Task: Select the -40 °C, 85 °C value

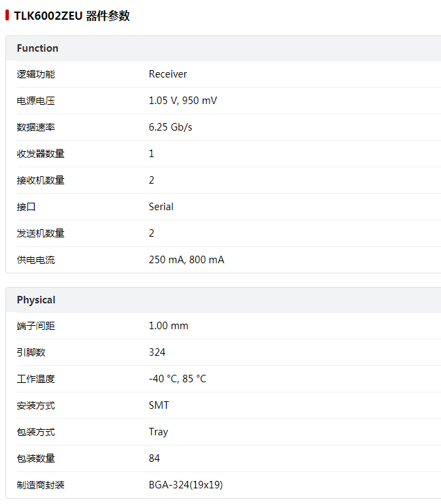Action: (178, 379)
